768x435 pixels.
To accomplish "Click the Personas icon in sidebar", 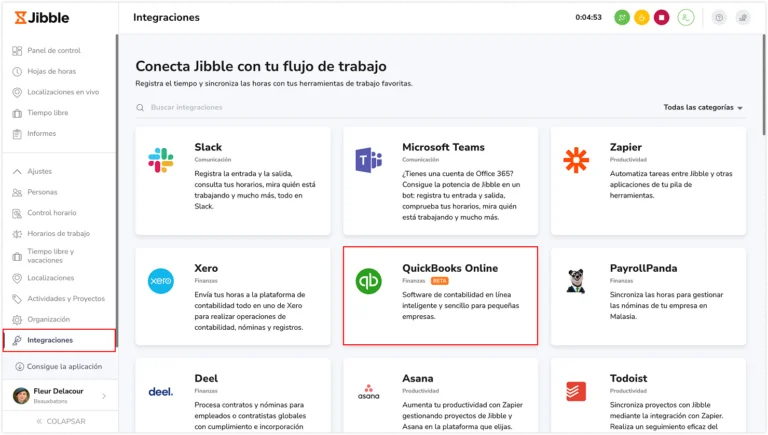I will click(x=17, y=193).
